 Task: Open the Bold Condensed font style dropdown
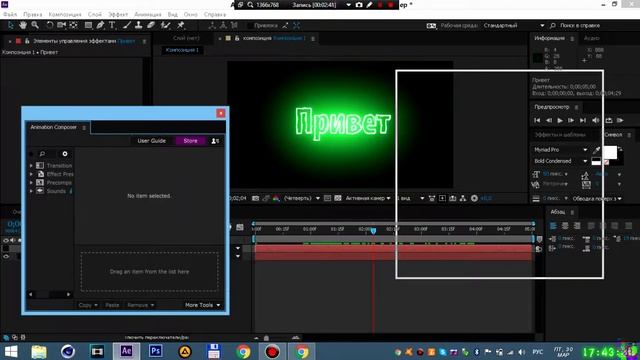(560, 161)
